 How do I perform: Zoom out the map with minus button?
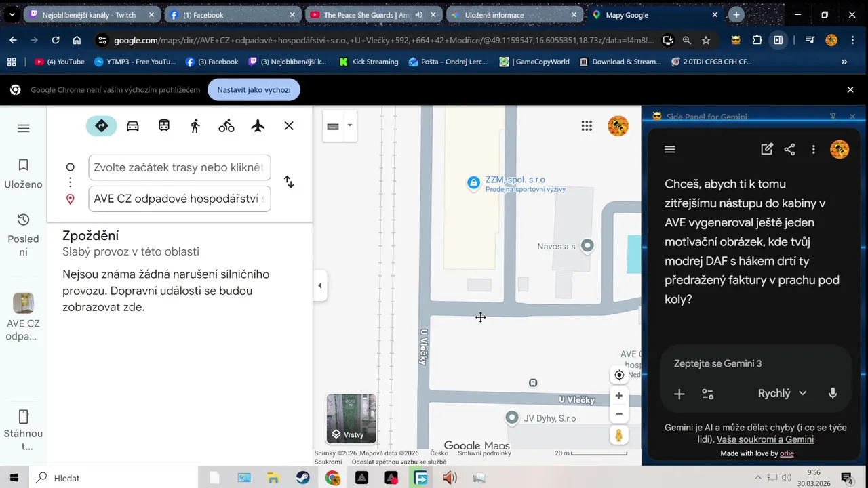[619, 413]
